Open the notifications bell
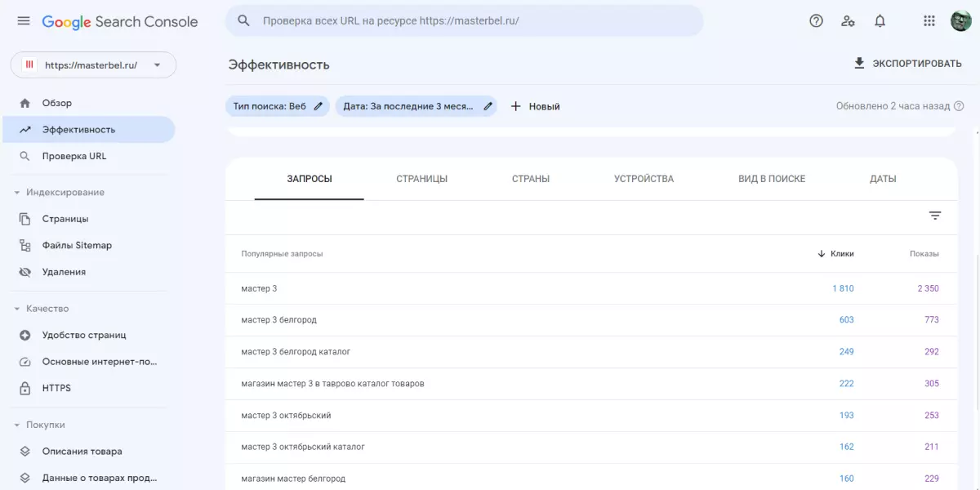 (x=880, y=21)
